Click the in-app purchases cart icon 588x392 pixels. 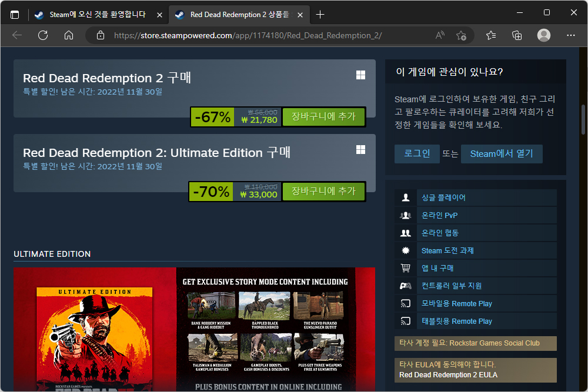pyautogui.click(x=405, y=268)
